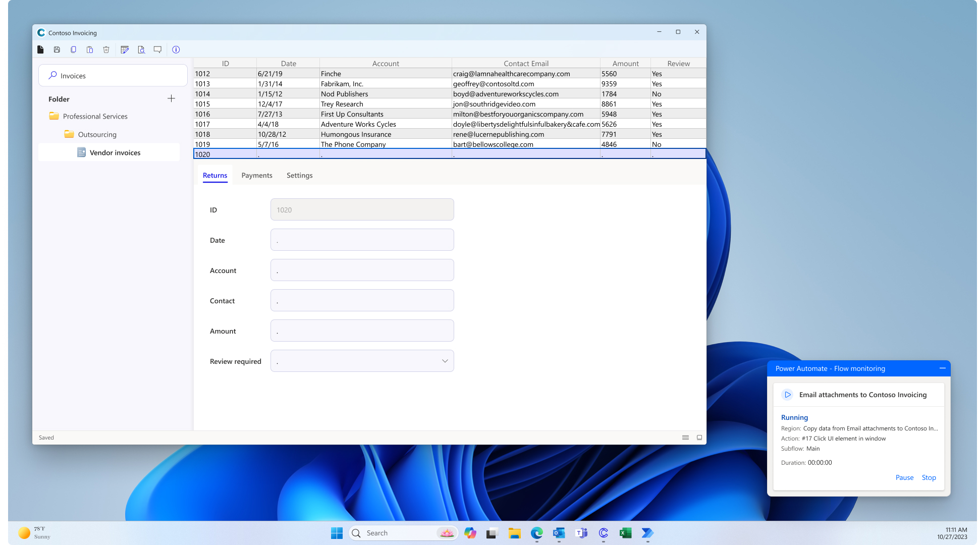Open the Returns tab
The width and height of the screenshot is (980, 545).
pos(215,175)
